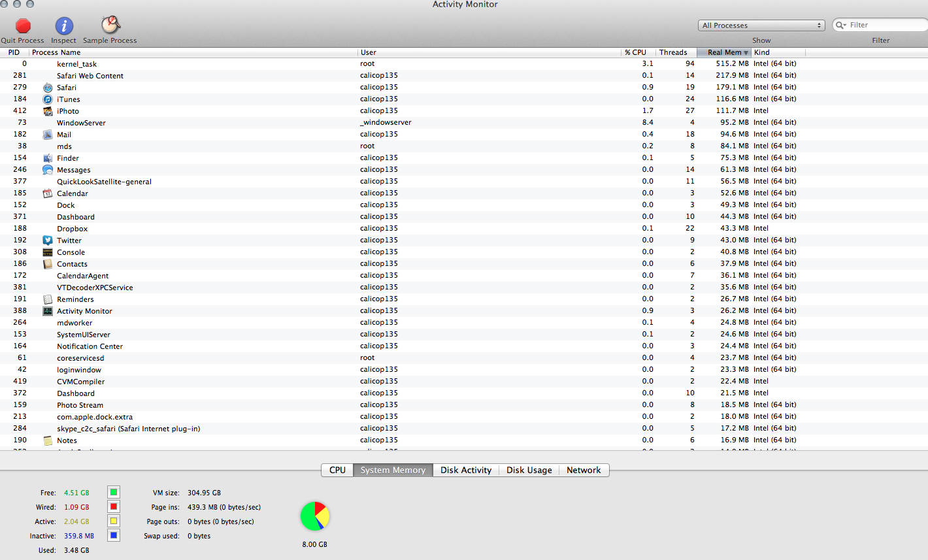The height and width of the screenshot is (560, 928).
Task: Click the Contacts book icon
Action: click(x=48, y=264)
